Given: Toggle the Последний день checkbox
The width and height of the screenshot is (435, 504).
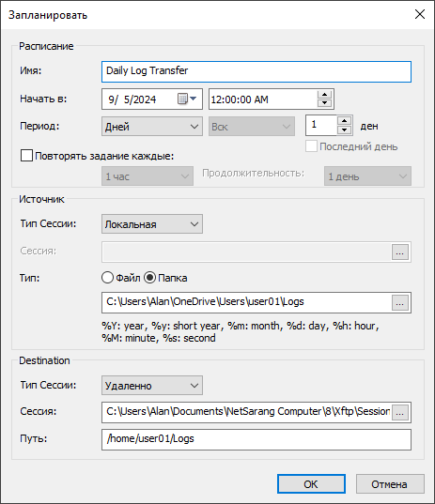Looking at the screenshot, I should (311, 146).
